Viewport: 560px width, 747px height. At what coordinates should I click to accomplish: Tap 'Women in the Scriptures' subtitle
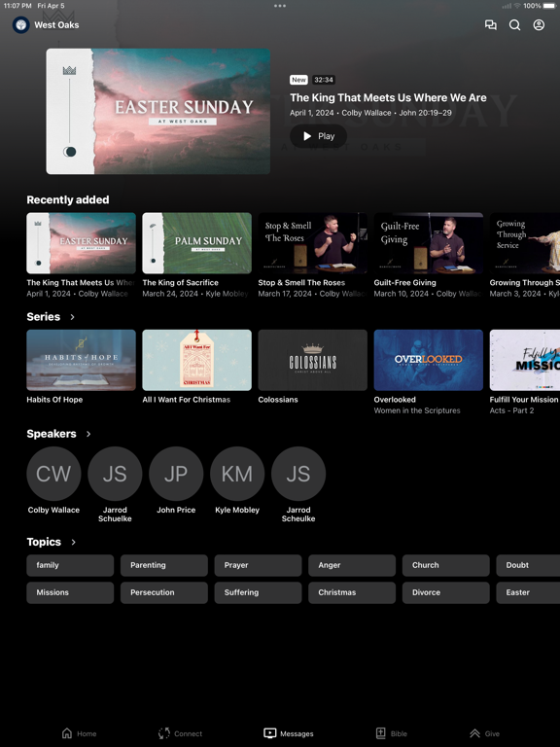tap(417, 410)
